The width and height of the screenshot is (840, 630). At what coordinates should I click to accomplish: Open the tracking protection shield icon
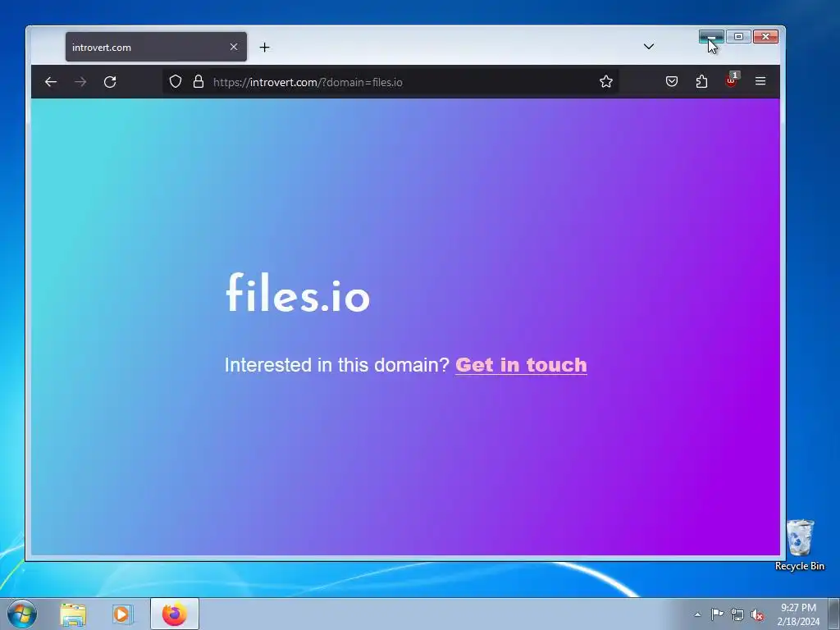coord(176,81)
